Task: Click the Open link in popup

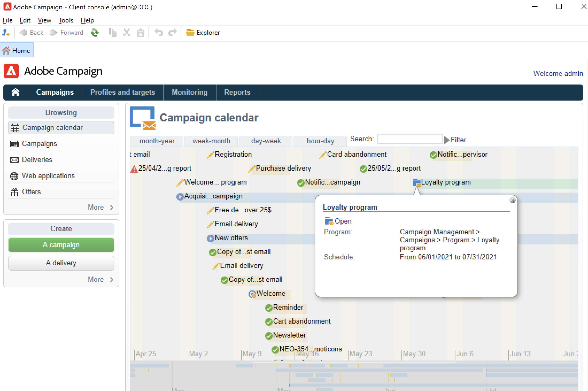Action: [x=343, y=221]
